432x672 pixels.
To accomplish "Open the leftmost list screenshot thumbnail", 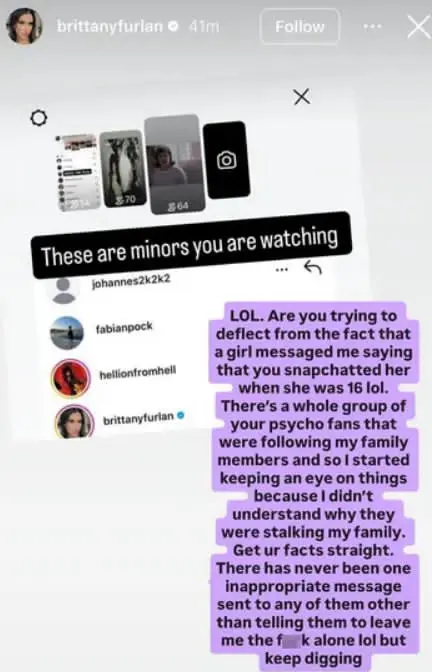I will pyautogui.click(x=76, y=173).
